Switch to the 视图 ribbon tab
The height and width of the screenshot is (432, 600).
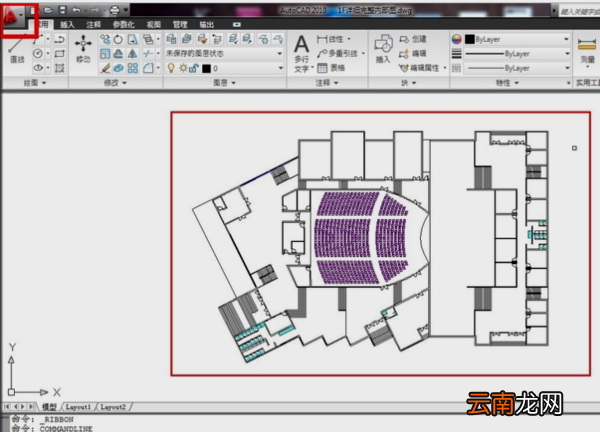point(154,24)
